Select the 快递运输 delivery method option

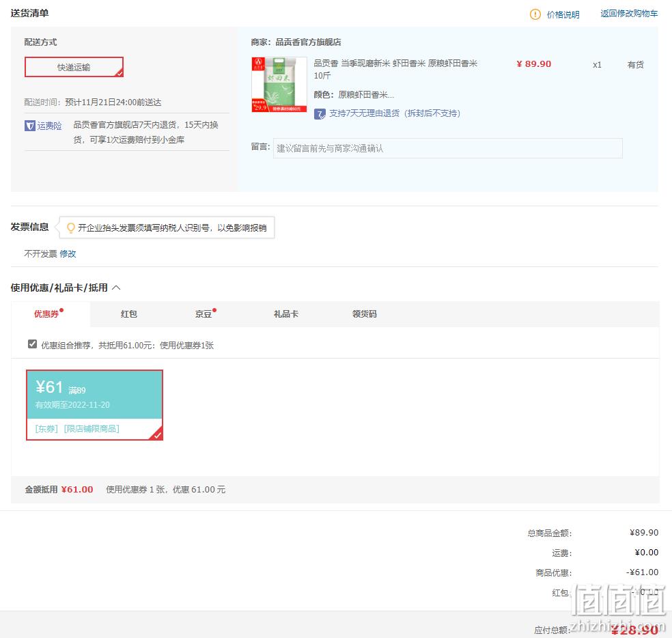(74, 67)
